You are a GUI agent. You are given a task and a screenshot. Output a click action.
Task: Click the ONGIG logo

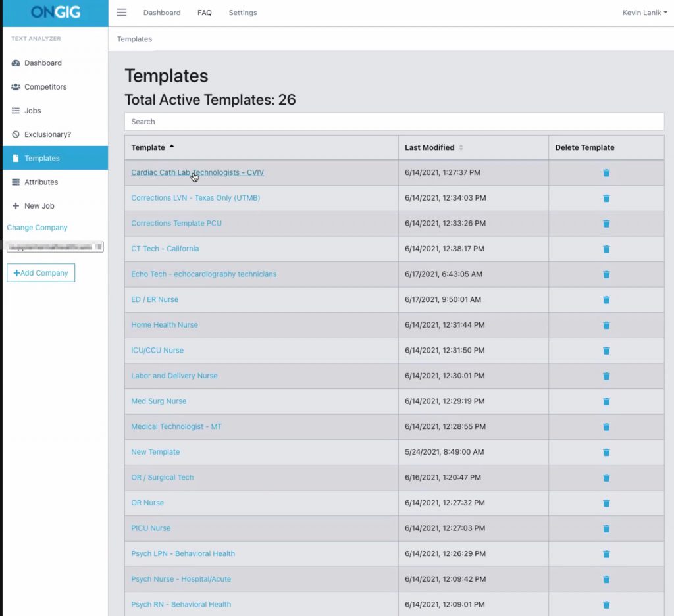(x=55, y=12)
